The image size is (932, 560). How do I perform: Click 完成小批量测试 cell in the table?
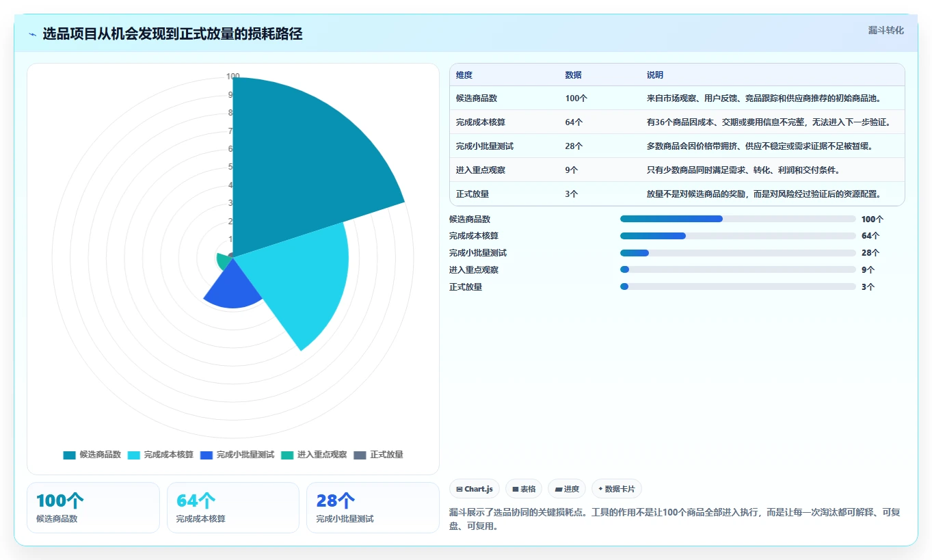tap(485, 146)
